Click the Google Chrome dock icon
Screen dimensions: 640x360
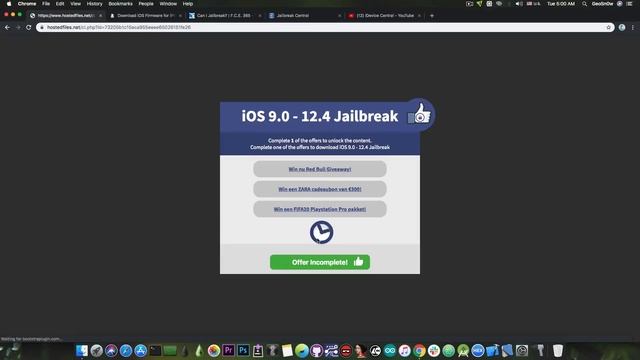419,350
